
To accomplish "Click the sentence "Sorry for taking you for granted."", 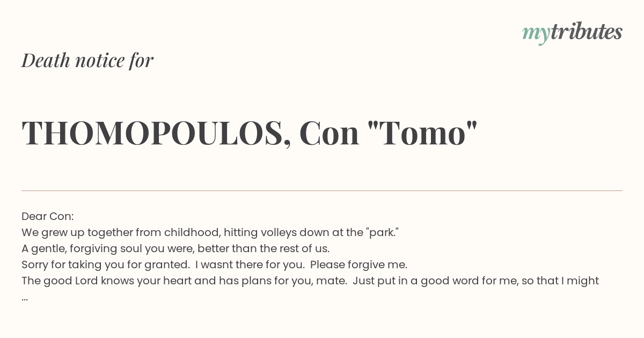I will (x=105, y=264).
